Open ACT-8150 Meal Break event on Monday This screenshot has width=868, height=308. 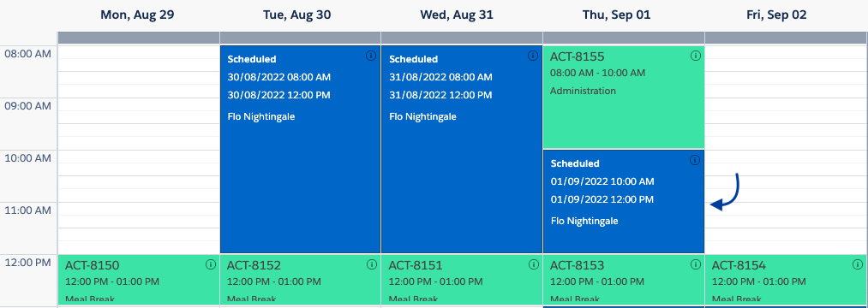point(139,279)
